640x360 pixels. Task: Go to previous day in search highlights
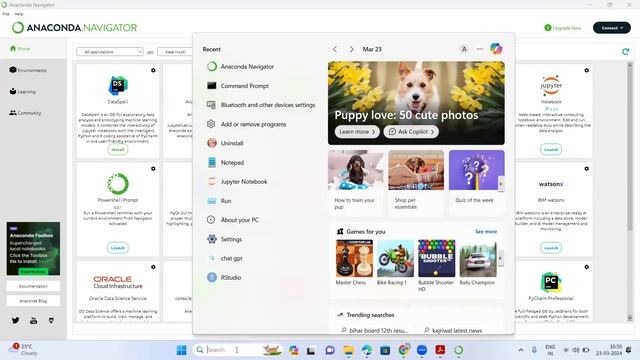(x=335, y=49)
